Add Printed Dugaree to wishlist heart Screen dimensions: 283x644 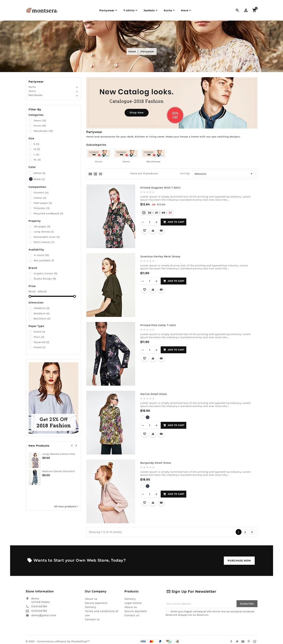(x=145, y=230)
